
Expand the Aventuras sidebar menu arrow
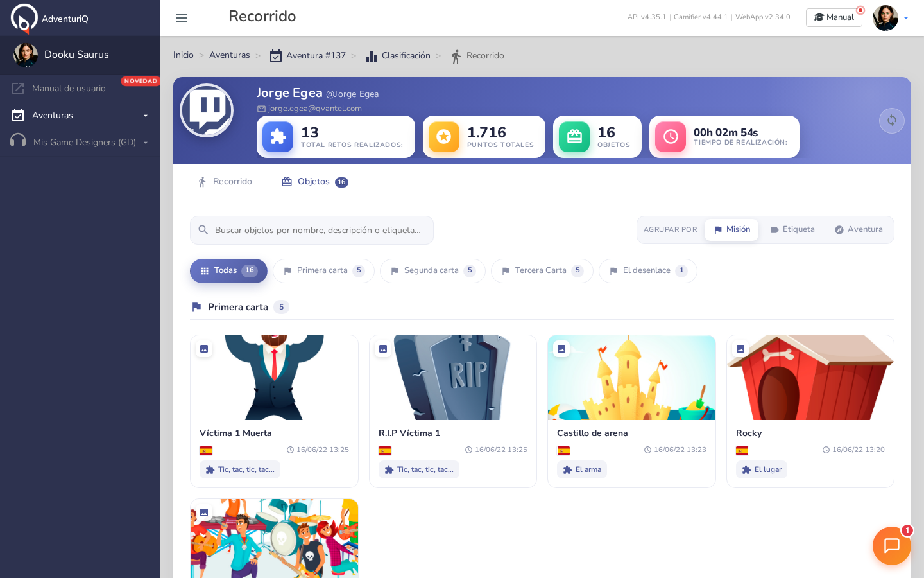[146, 116]
